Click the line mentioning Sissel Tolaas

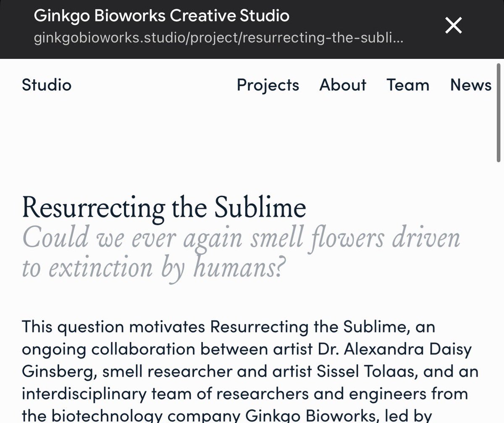pyautogui.click(x=250, y=372)
